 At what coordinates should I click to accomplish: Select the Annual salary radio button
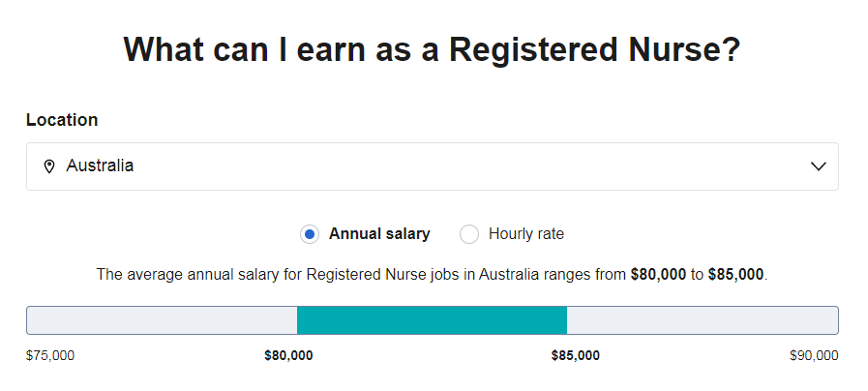pyautogui.click(x=310, y=234)
